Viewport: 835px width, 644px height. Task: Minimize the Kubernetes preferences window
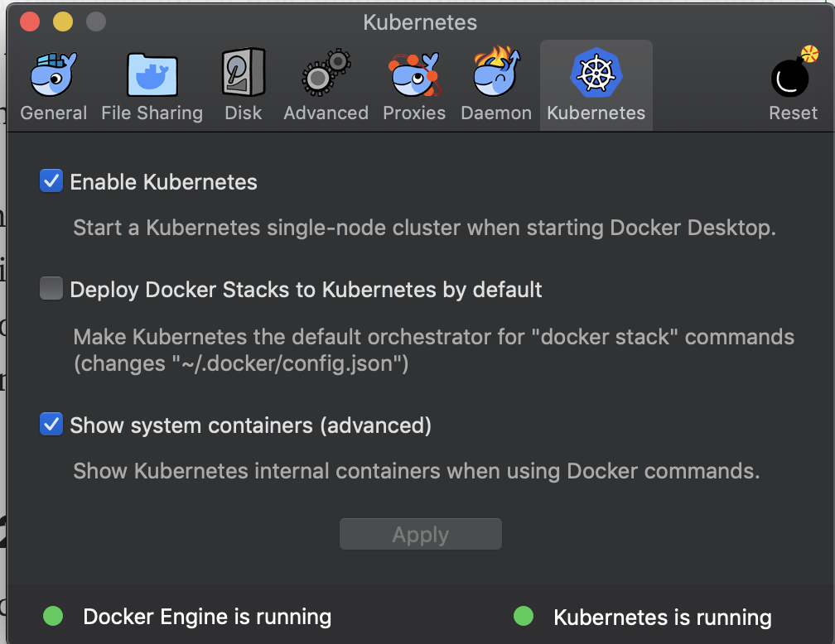click(x=63, y=22)
